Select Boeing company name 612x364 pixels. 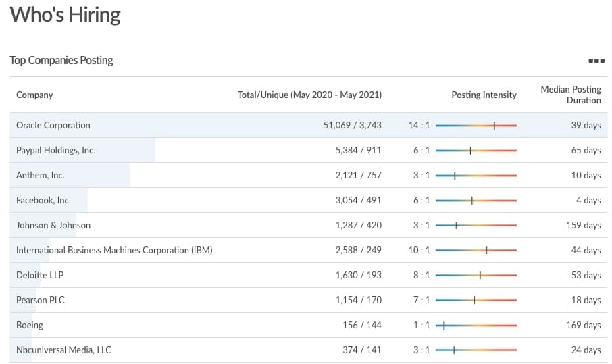coord(30,325)
